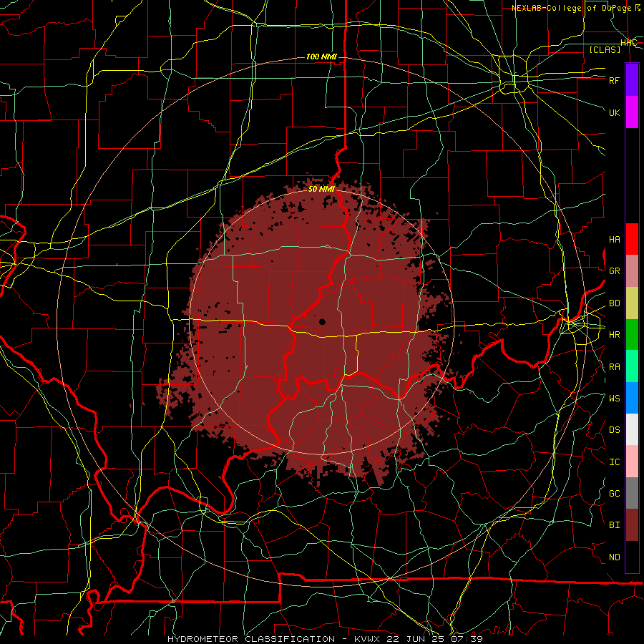The image size is (644, 644).
Task: Pick the dark green HR legend swatch
Action: tap(632, 335)
